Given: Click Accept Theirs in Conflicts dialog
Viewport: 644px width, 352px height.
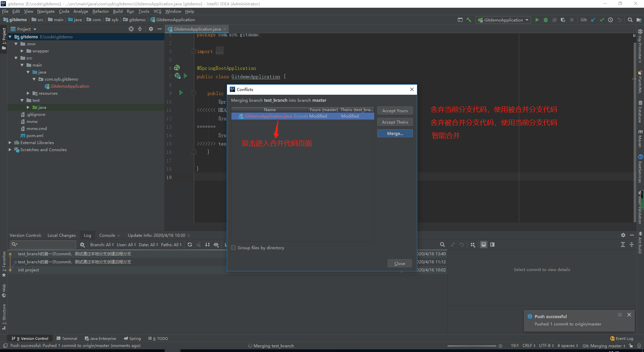Looking at the screenshot, I should (395, 122).
